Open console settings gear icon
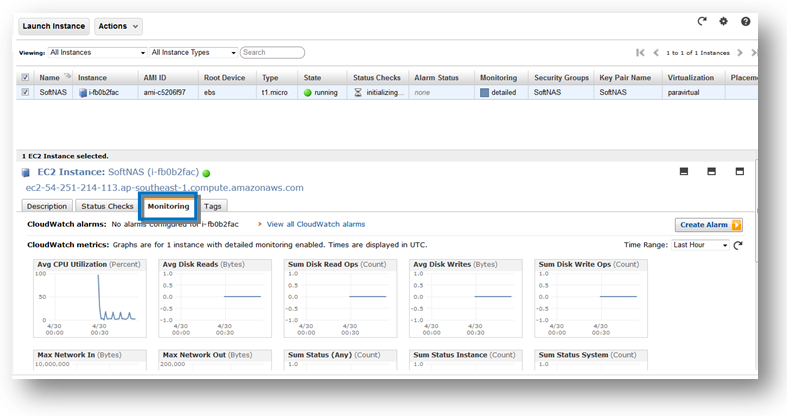Image resolution: width=787 pixels, height=416 pixels. (x=723, y=21)
